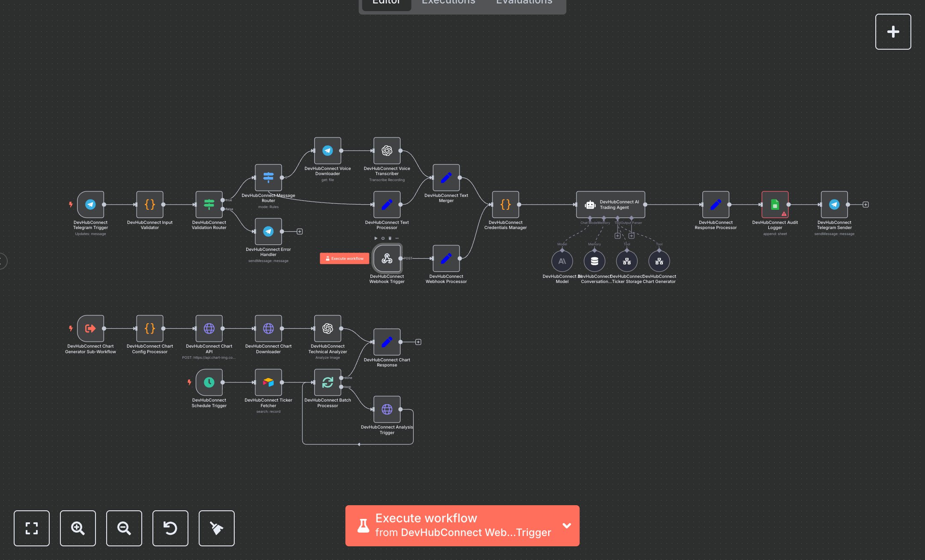The image size is (925, 560).
Task: Run Webhook Trigger node with play icon
Action: pyautogui.click(x=376, y=238)
